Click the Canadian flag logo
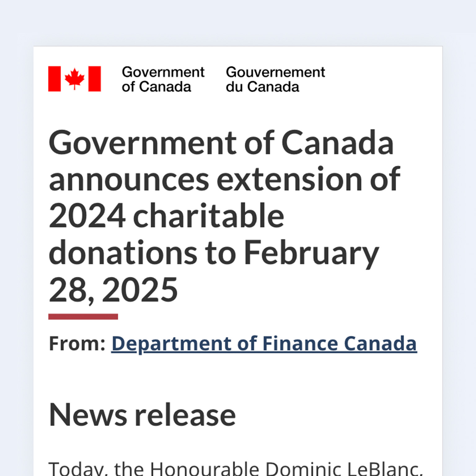 74,79
